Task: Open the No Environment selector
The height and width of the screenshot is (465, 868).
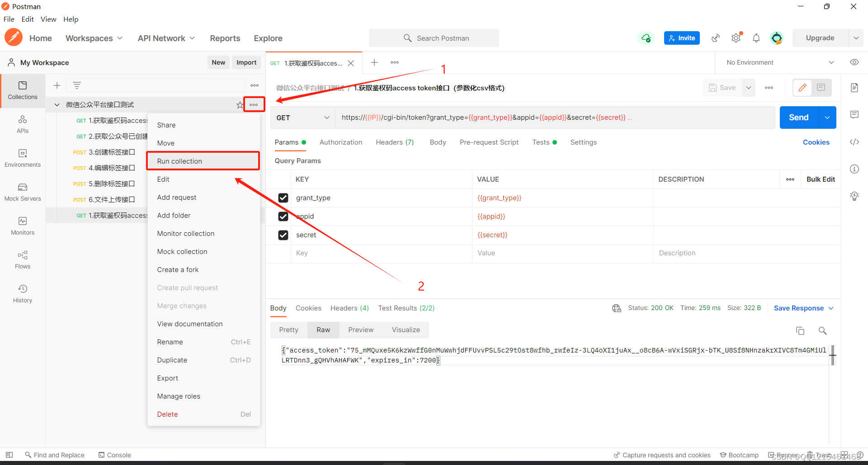Action: click(x=780, y=62)
